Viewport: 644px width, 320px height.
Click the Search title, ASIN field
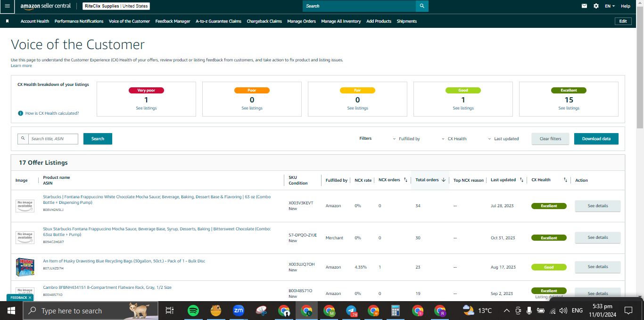(x=52, y=139)
